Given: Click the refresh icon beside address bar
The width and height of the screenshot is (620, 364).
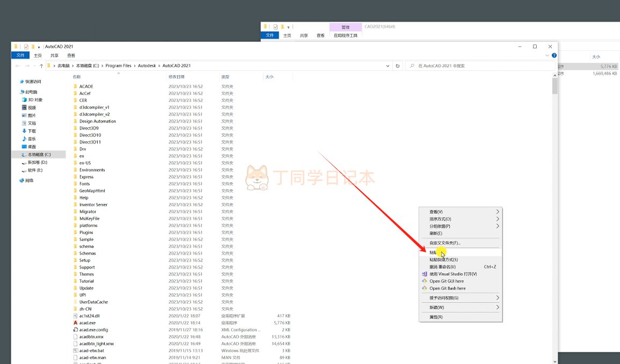Looking at the screenshot, I should 397,65.
